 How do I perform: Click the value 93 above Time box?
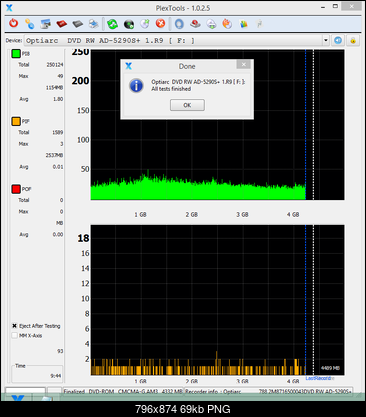[60, 351]
